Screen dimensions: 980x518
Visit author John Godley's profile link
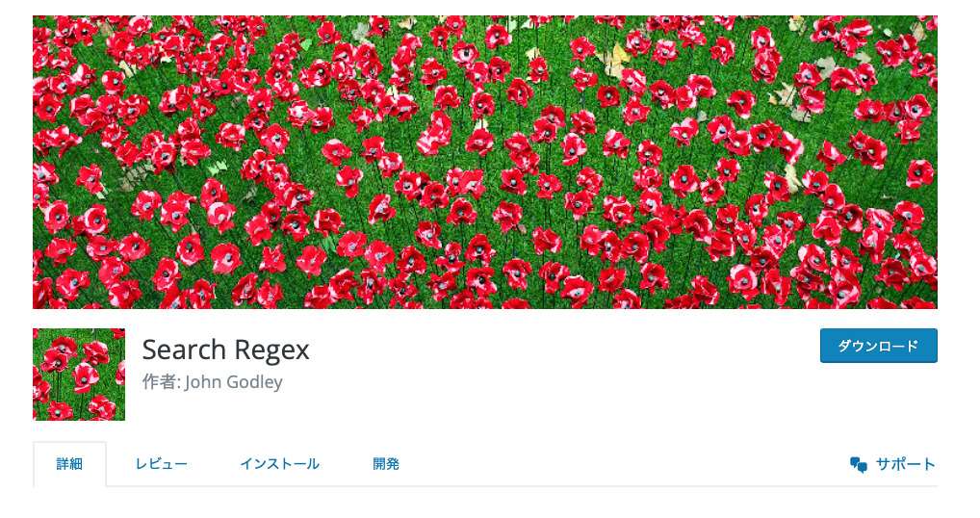point(234,382)
